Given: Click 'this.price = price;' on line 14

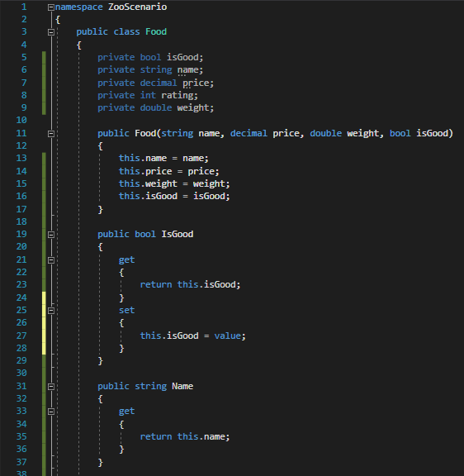Looking at the screenshot, I should pyautogui.click(x=169, y=171).
